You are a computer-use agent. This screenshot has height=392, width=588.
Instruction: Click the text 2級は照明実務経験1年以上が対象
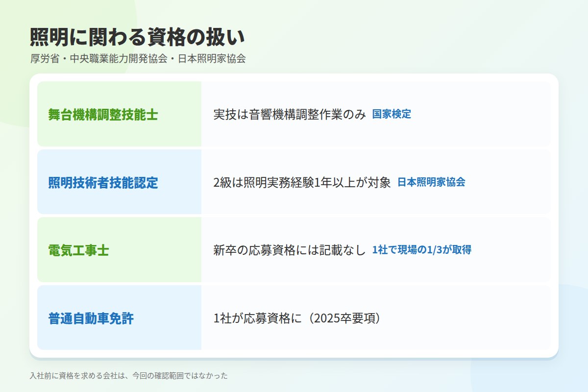[302, 183]
